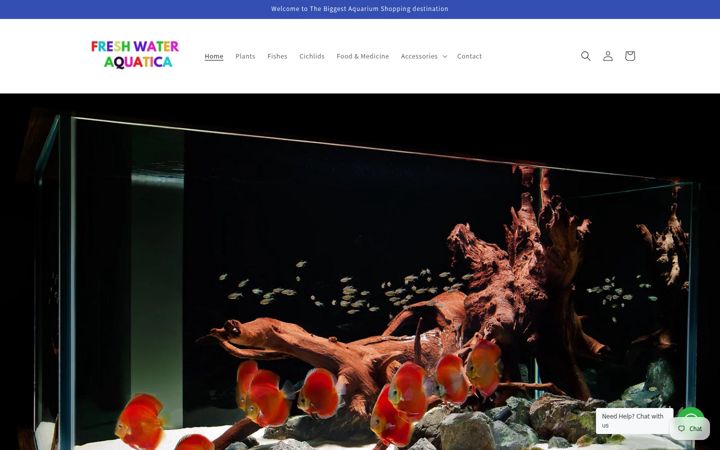The width and height of the screenshot is (720, 450).
Task: Open the shopping cart icon
Action: click(x=630, y=56)
